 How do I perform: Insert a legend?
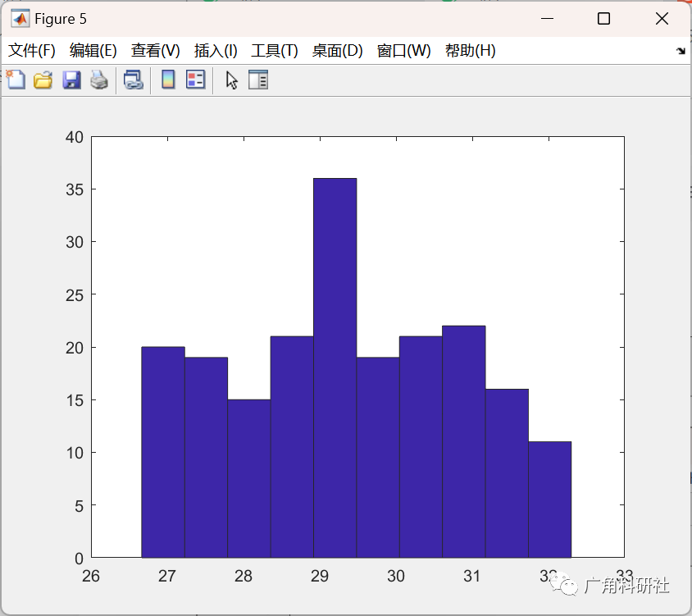pyautogui.click(x=194, y=80)
